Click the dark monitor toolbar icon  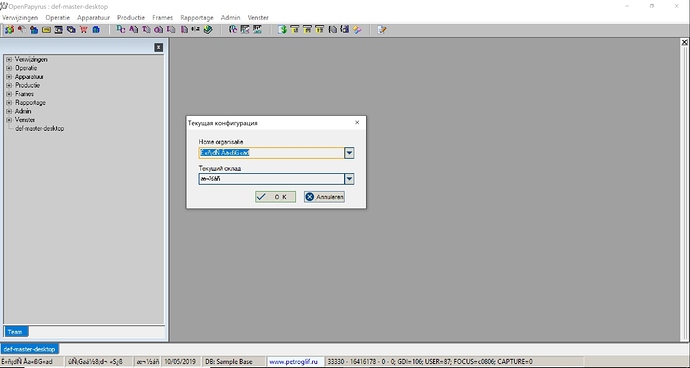point(59,29)
